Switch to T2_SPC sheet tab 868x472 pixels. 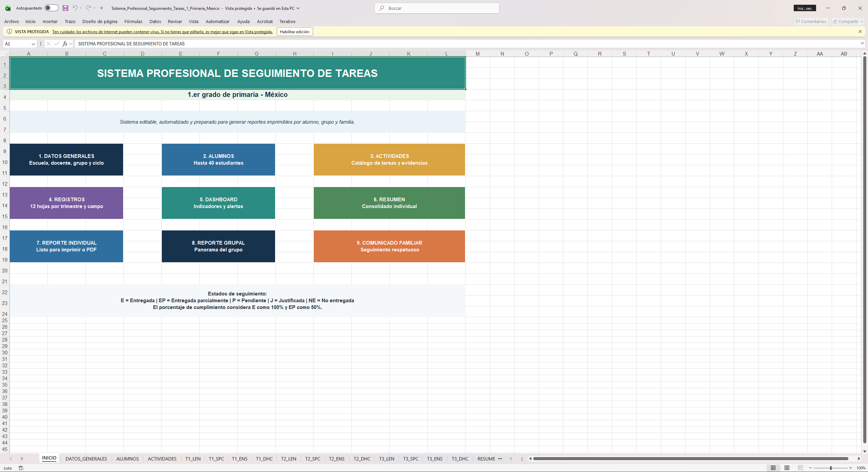pyautogui.click(x=313, y=459)
